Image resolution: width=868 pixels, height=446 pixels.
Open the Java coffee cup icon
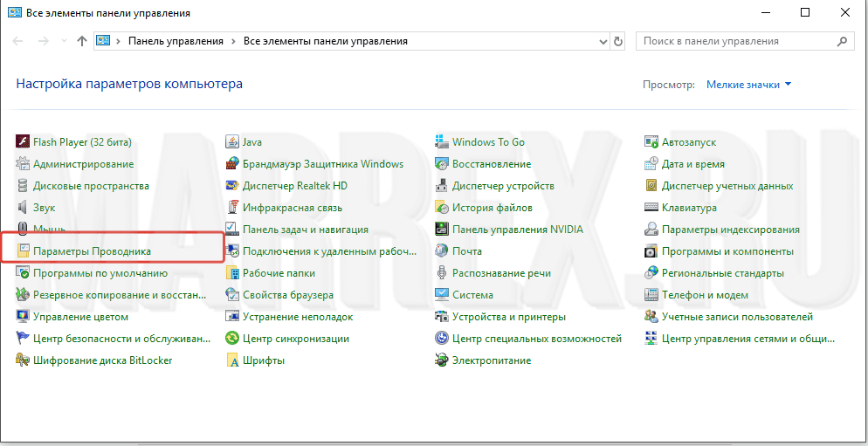[x=232, y=142]
